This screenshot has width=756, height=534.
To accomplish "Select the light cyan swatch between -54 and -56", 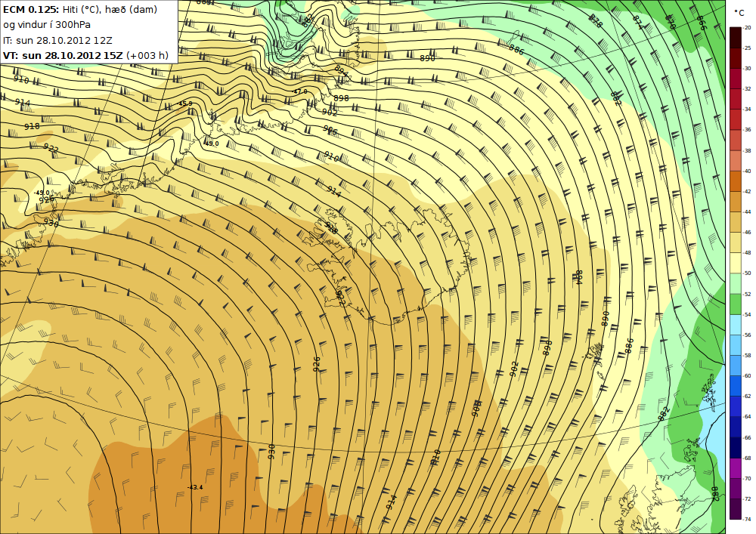I will (736, 325).
